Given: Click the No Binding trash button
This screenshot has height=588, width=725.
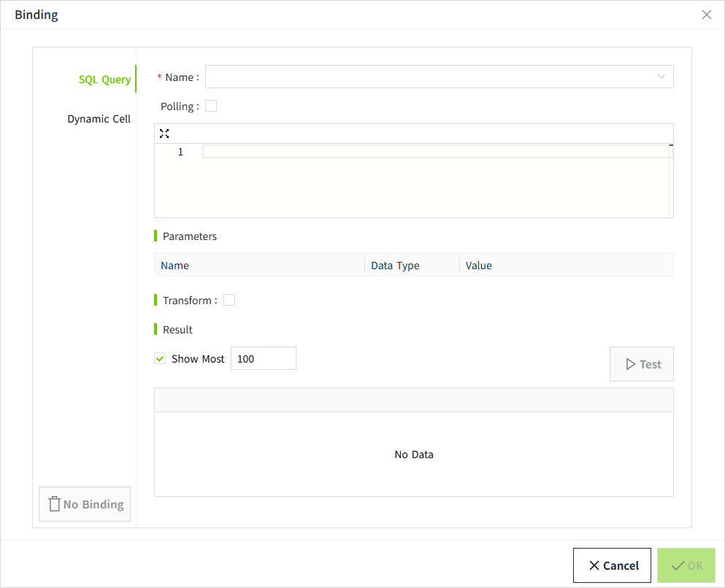Looking at the screenshot, I should pyautogui.click(x=85, y=504).
